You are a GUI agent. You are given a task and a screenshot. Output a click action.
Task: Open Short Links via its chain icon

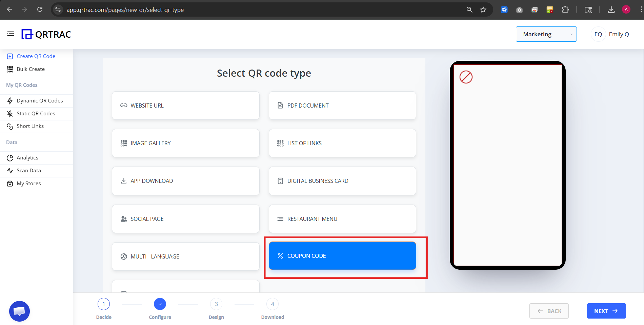pyautogui.click(x=10, y=126)
